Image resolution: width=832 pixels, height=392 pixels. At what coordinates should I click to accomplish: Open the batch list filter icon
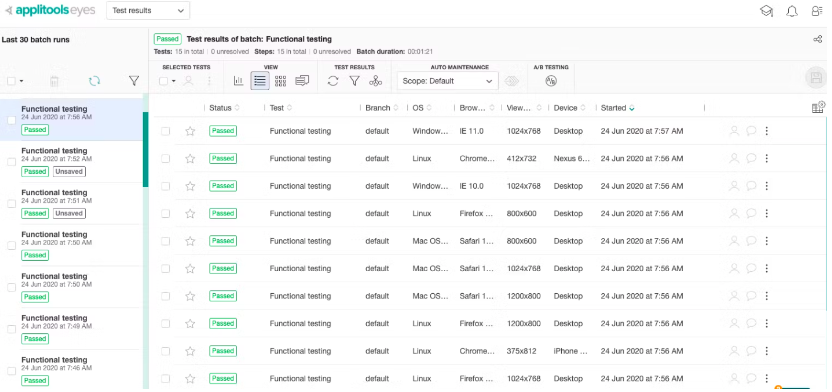click(x=134, y=81)
